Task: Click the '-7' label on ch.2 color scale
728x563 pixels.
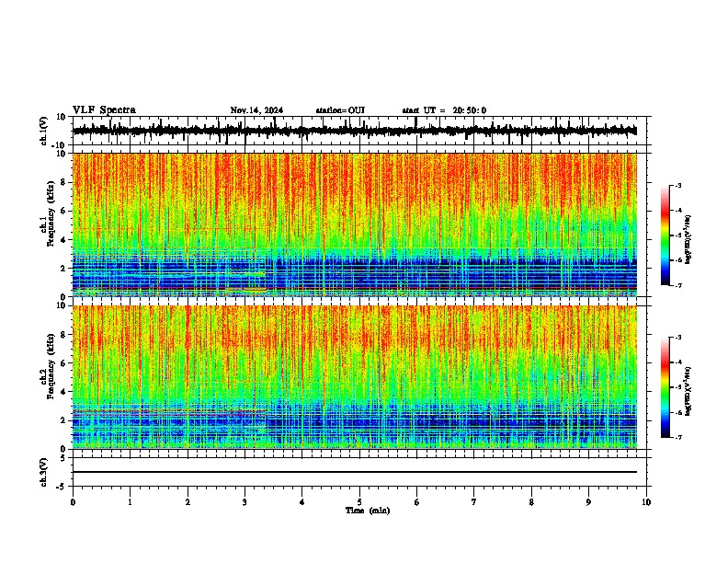Action: click(677, 437)
